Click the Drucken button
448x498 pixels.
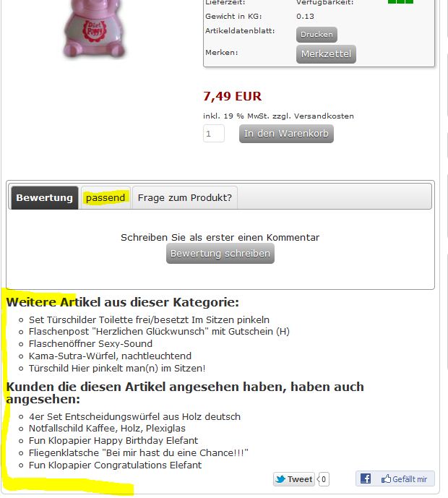click(x=316, y=34)
